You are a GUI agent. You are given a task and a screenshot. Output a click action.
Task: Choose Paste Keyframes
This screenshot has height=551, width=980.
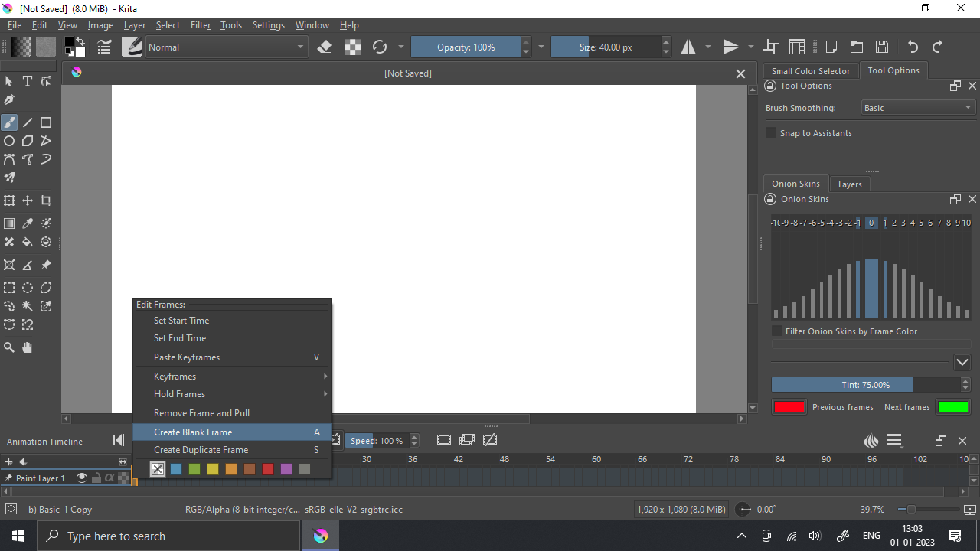pyautogui.click(x=232, y=357)
